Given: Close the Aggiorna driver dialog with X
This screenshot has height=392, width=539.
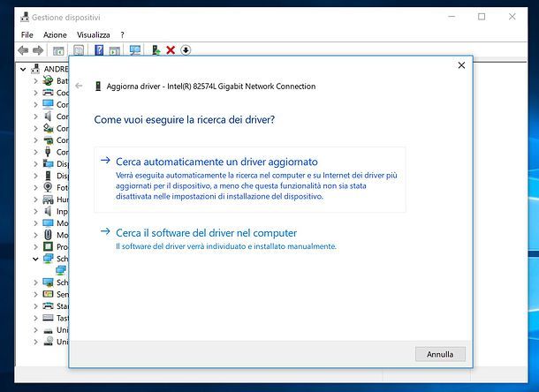Looking at the screenshot, I should (461, 65).
